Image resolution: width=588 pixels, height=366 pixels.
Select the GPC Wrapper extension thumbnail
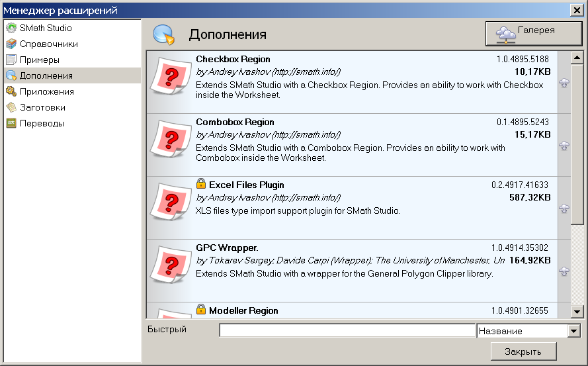(x=171, y=265)
